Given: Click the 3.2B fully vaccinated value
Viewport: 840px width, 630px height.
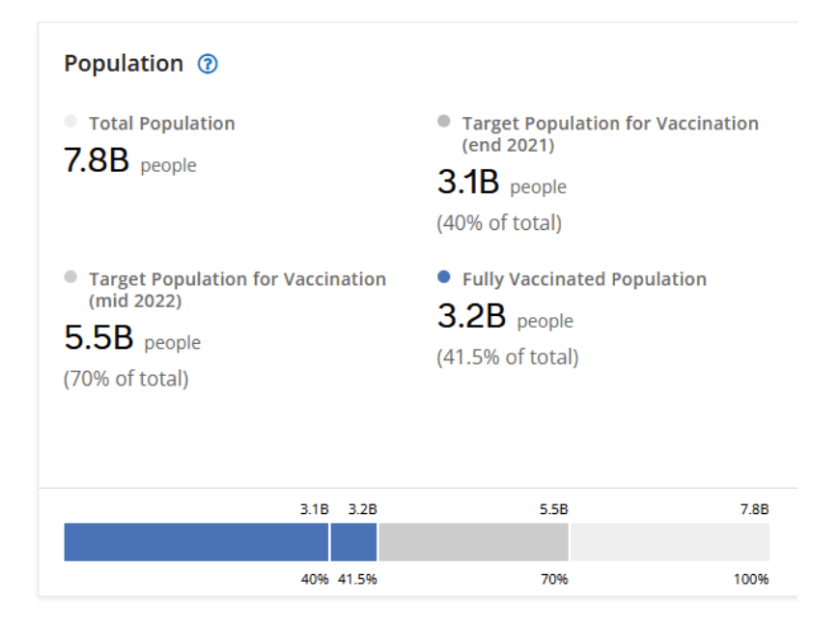Looking at the screenshot, I should [x=471, y=317].
